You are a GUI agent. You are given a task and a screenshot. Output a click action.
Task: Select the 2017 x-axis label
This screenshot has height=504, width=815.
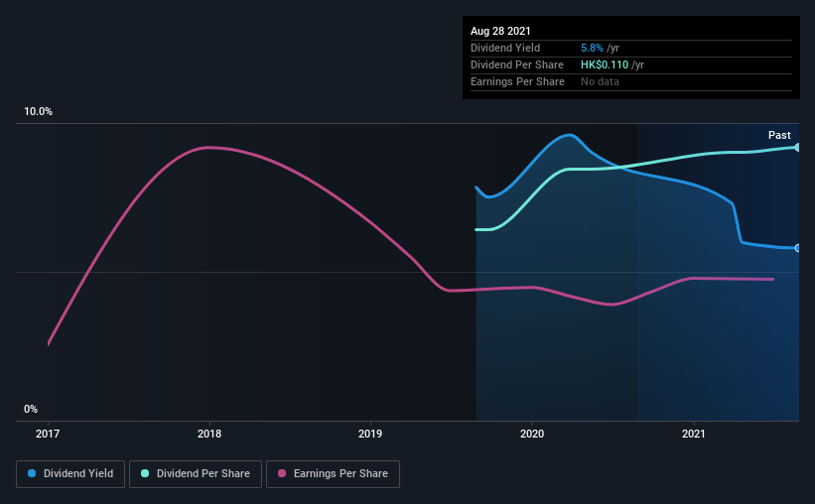click(x=48, y=434)
